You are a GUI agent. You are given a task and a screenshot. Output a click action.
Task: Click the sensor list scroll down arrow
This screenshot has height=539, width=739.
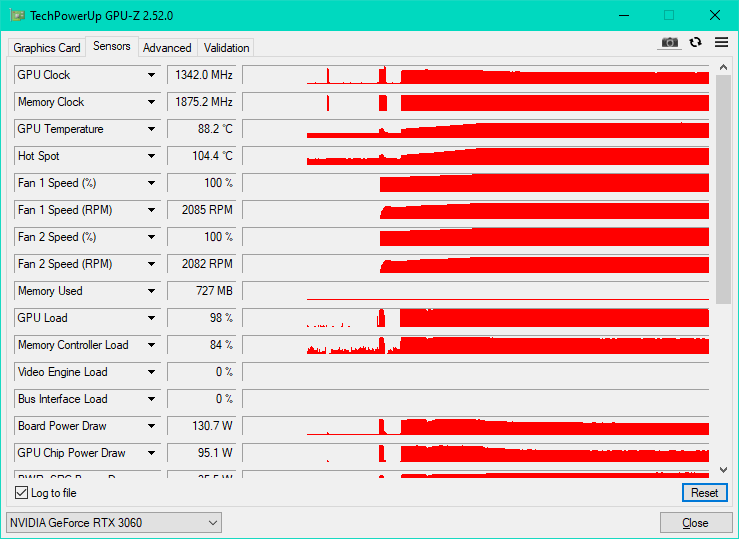[x=723, y=470]
